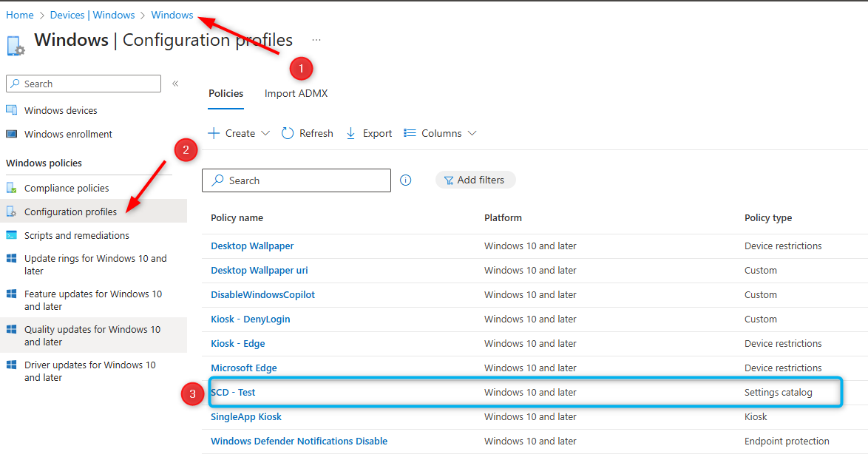Click the Refresh button label
The height and width of the screenshot is (460, 868).
point(316,133)
